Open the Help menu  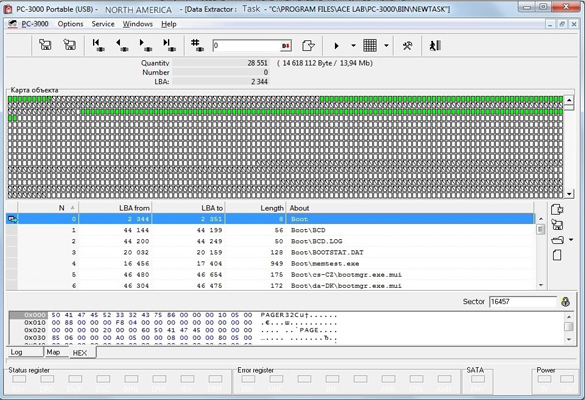pyautogui.click(x=169, y=24)
